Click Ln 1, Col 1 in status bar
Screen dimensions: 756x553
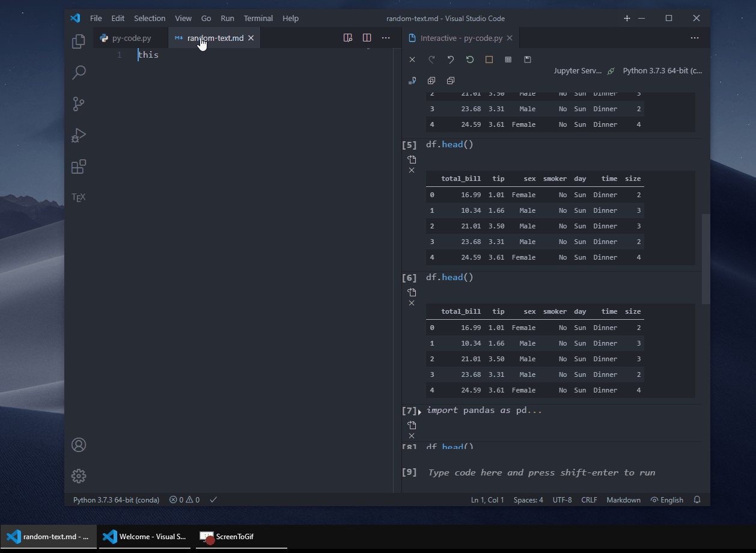(x=487, y=500)
